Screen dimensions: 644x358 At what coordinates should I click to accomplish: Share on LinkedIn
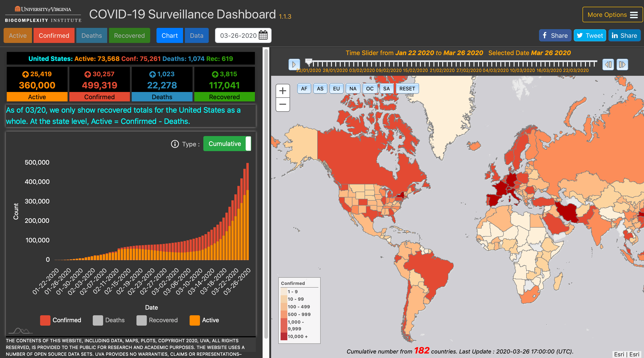point(624,36)
